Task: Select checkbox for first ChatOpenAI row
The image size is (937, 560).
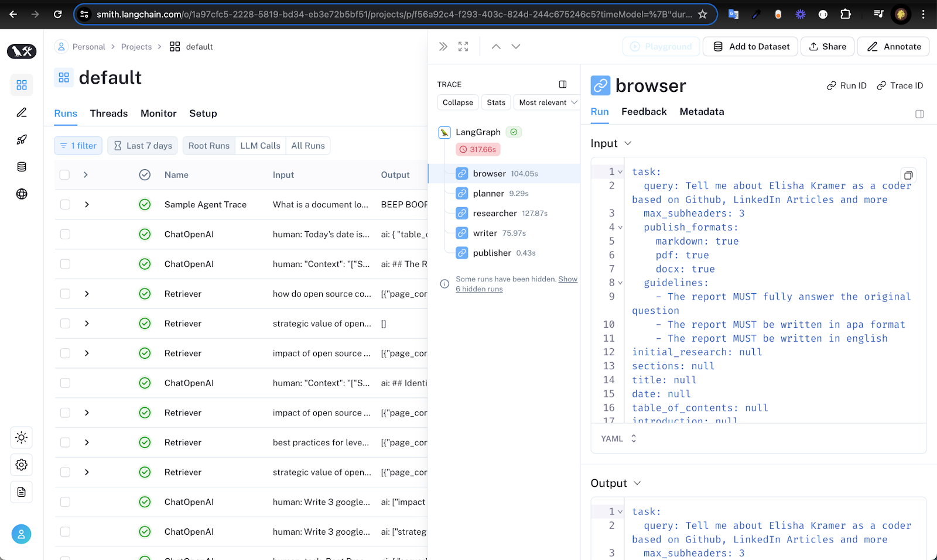Action: (x=65, y=235)
